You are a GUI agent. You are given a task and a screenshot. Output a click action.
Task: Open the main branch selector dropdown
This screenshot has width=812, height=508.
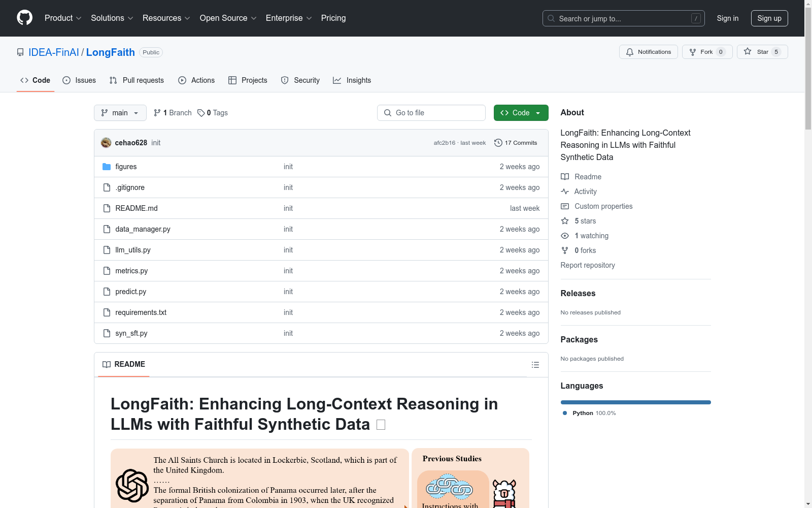click(x=120, y=113)
